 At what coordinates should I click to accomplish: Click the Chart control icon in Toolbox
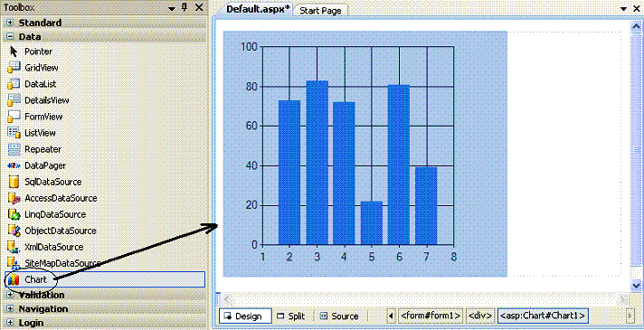coord(14,280)
